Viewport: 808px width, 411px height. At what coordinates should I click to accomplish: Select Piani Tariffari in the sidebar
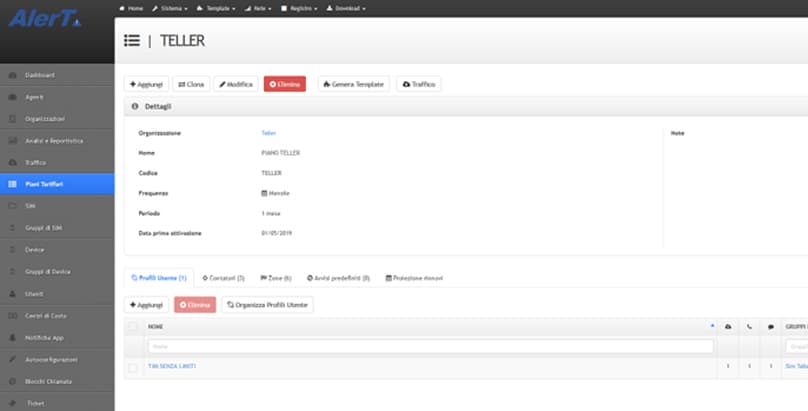click(x=57, y=184)
